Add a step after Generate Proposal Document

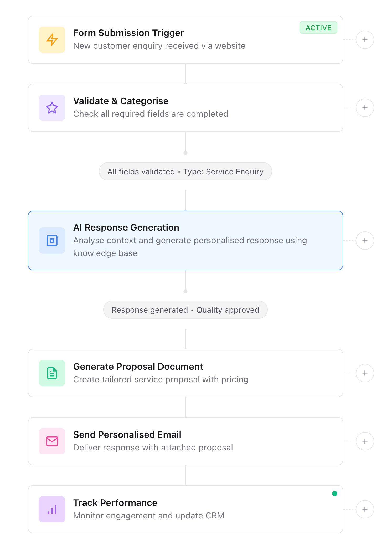(365, 373)
